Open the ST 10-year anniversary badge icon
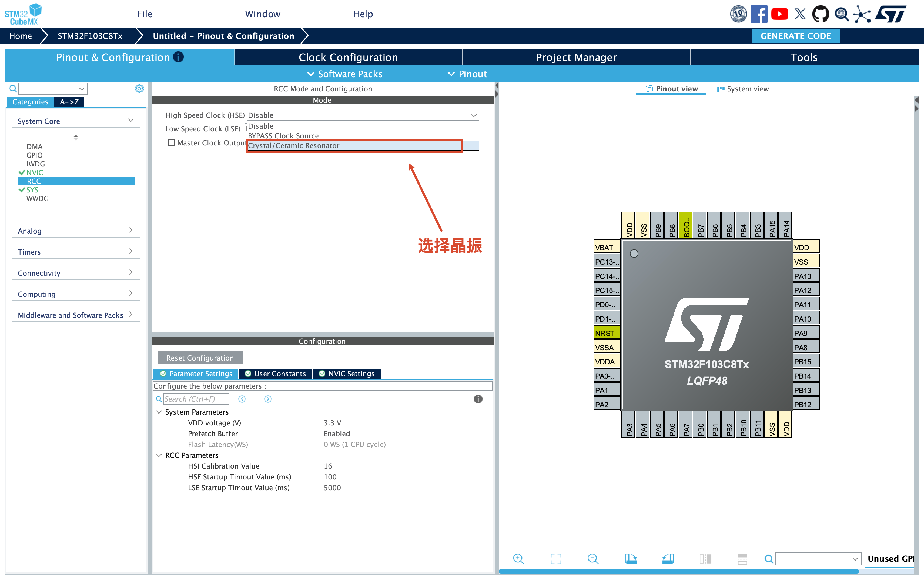Viewport: 924px width, 580px height. (x=738, y=14)
